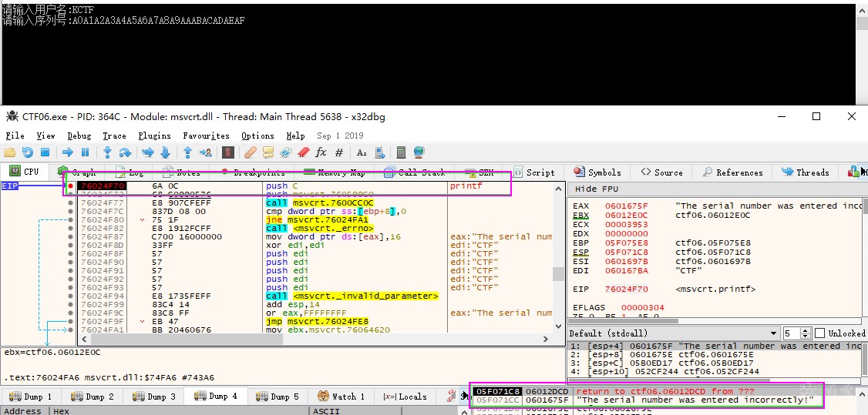
Task: Click the argument count spinner arrows
Action: pyautogui.click(x=806, y=333)
